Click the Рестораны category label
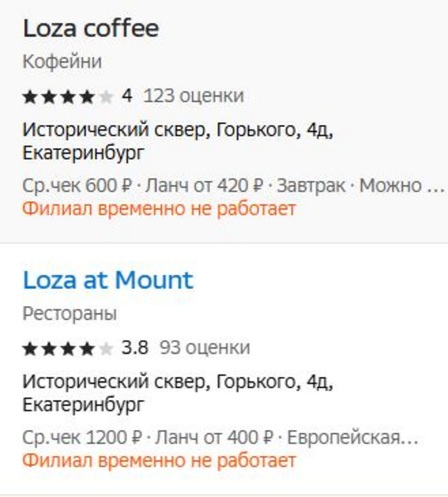 [70, 314]
